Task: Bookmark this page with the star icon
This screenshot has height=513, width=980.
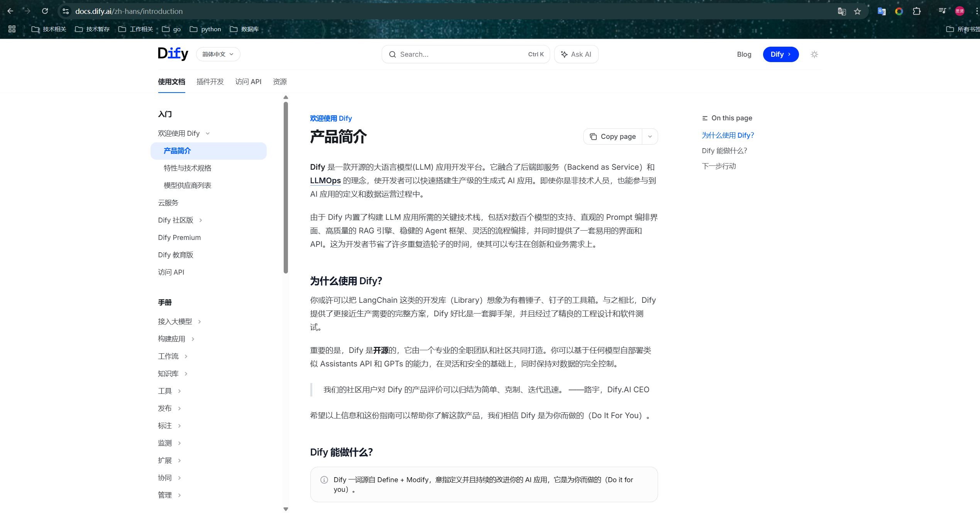Action: (857, 11)
